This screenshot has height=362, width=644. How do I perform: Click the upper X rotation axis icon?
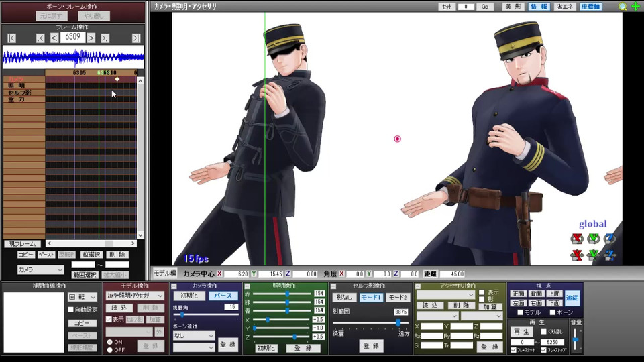[x=577, y=239]
